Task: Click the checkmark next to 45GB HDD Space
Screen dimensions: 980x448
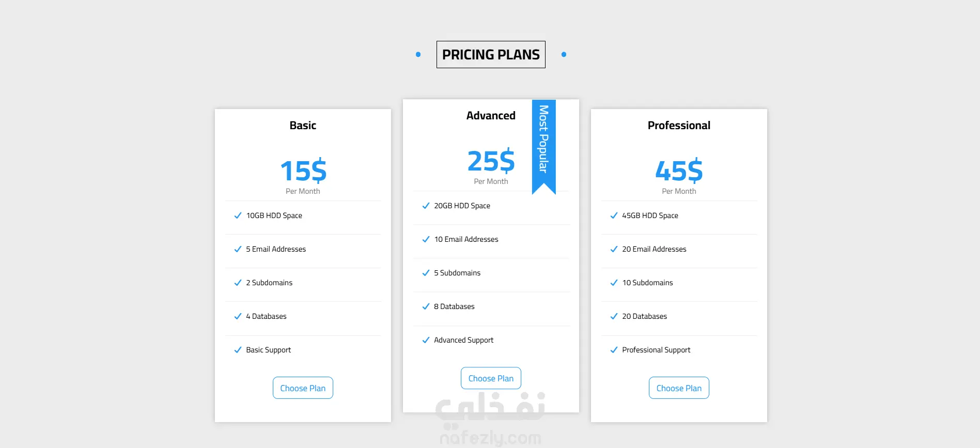Action: click(614, 215)
